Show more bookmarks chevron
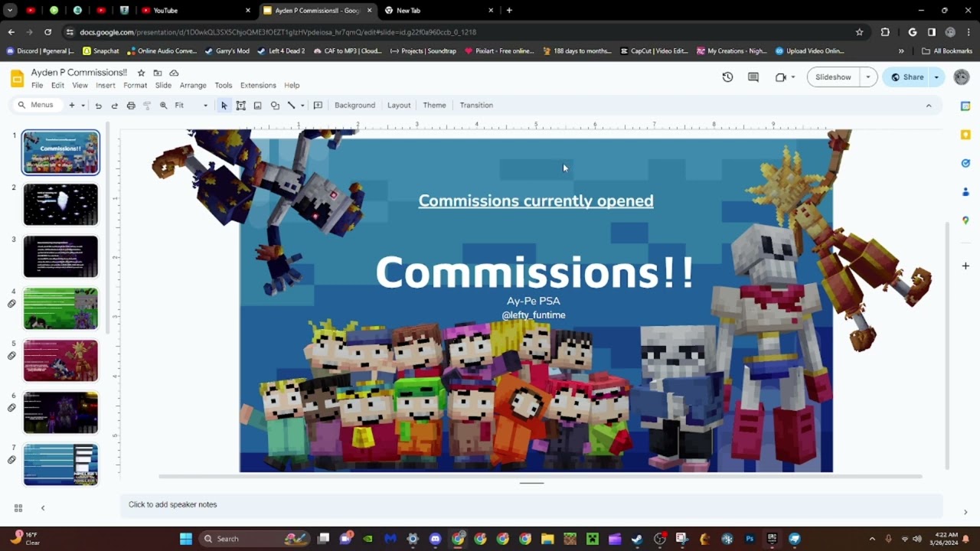This screenshot has width=980, height=551. 901,51
